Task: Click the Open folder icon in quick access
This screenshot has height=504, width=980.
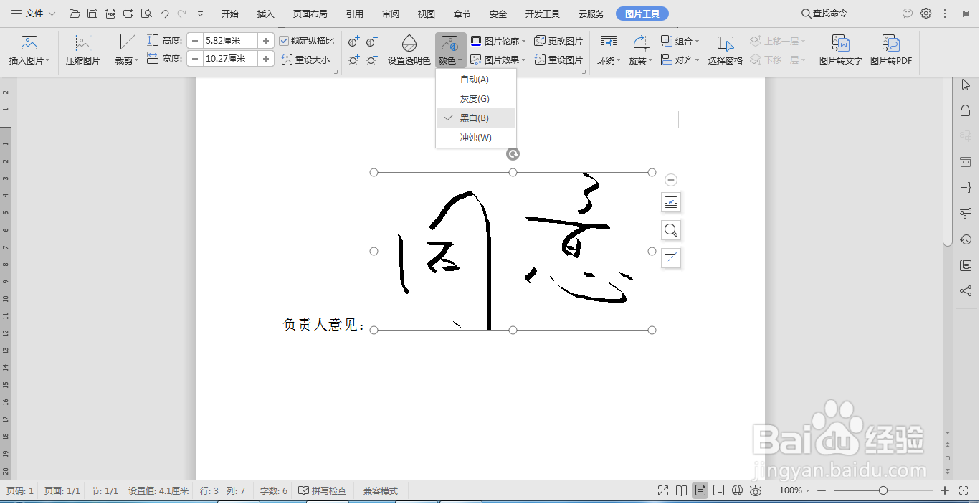Action: [75, 14]
